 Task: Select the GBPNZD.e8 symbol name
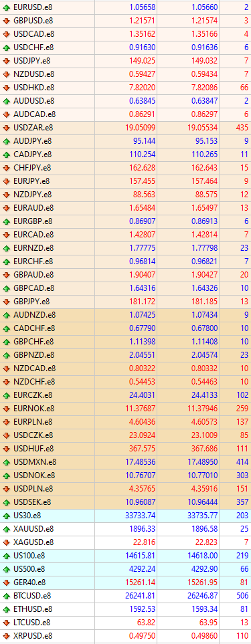click(33, 355)
